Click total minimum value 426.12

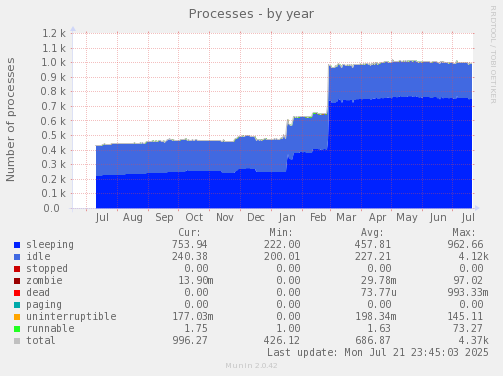point(282,341)
